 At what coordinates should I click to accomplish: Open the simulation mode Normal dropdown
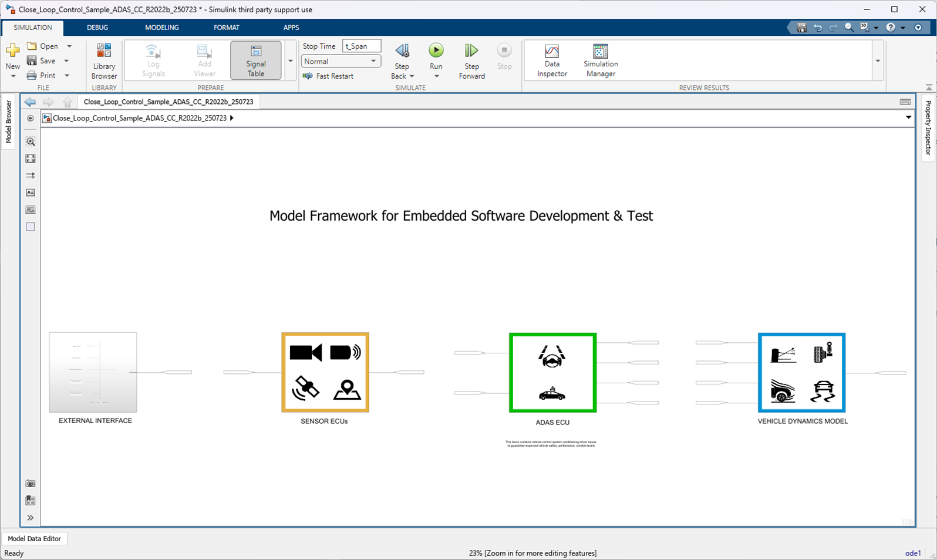341,61
